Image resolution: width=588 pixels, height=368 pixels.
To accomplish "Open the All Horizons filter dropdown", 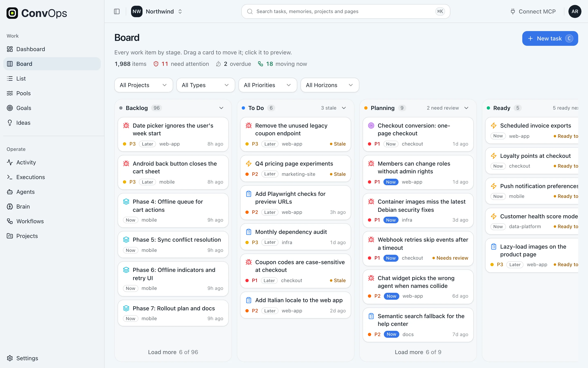I will pyautogui.click(x=330, y=85).
